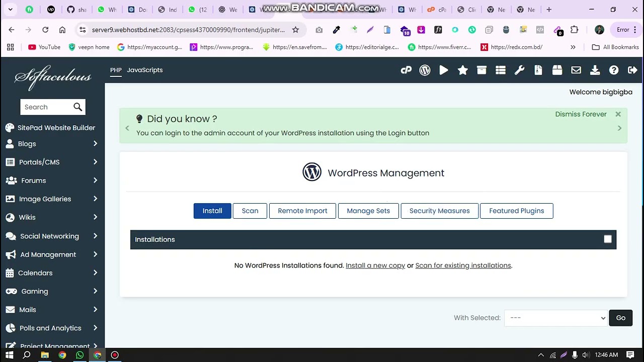
Task: Click the SitePad palette icon
Action: coord(10,128)
